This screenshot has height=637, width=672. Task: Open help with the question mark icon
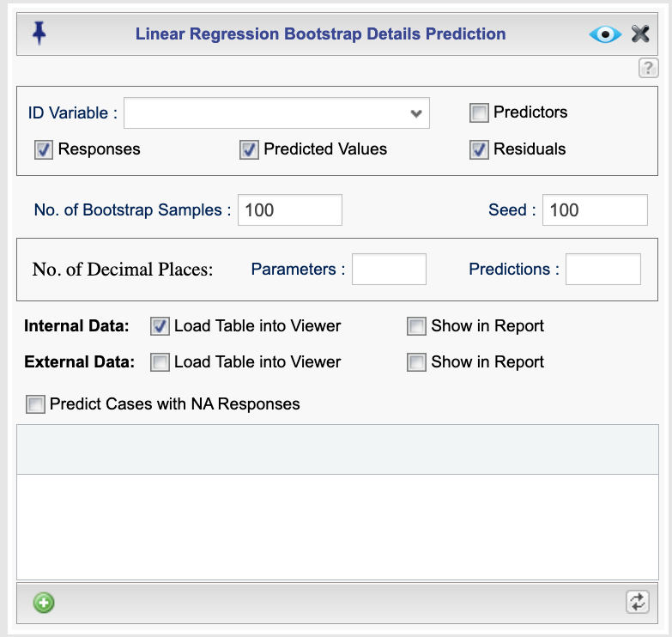[x=649, y=68]
